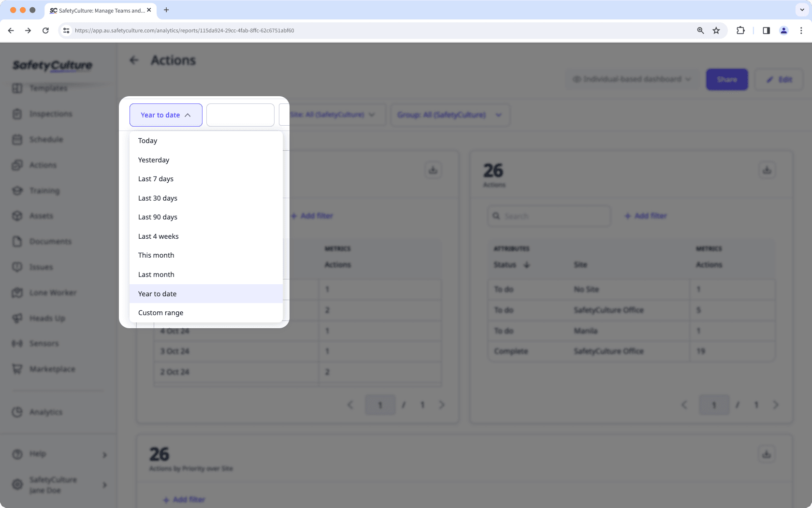Download the top-right Actions card data
The height and width of the screenshot is (508, 812).
point(767,170)
